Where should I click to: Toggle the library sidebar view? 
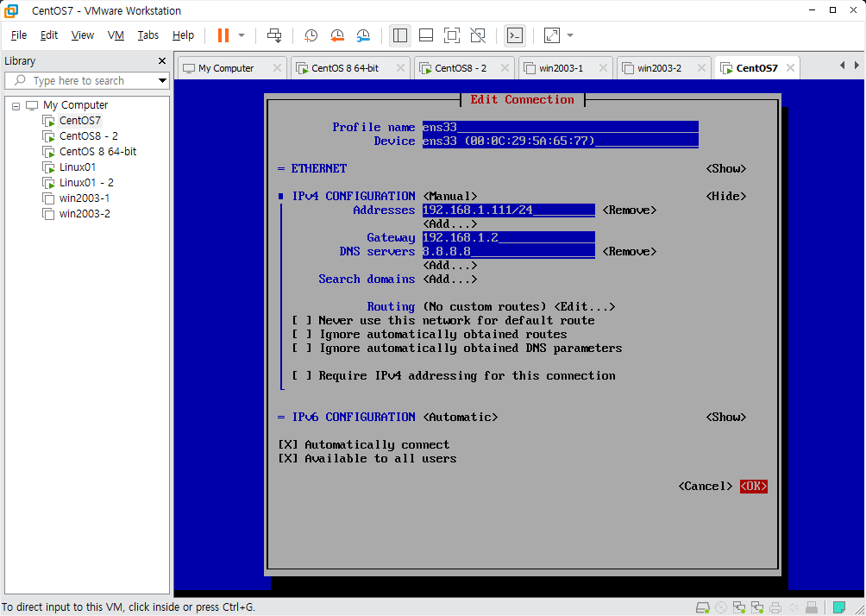pyautogui.click(x=400, y=35)
